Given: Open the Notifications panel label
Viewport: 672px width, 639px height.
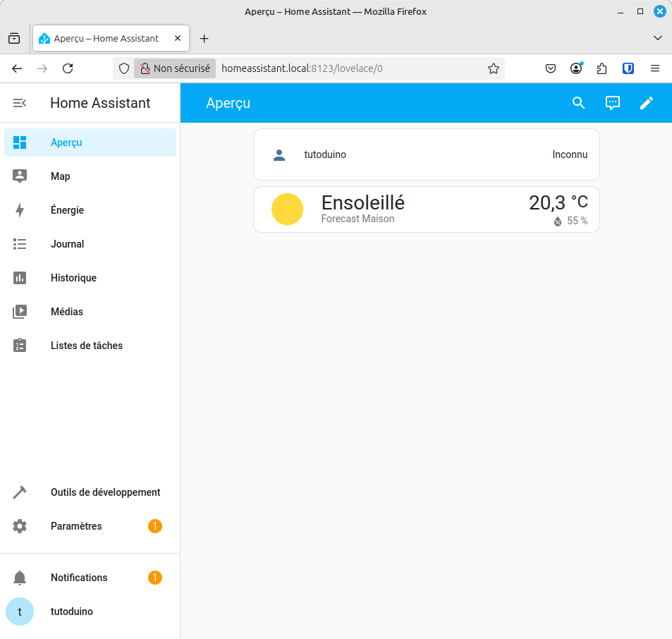Looking at the screenshot, I should click(x=79, y=578).
